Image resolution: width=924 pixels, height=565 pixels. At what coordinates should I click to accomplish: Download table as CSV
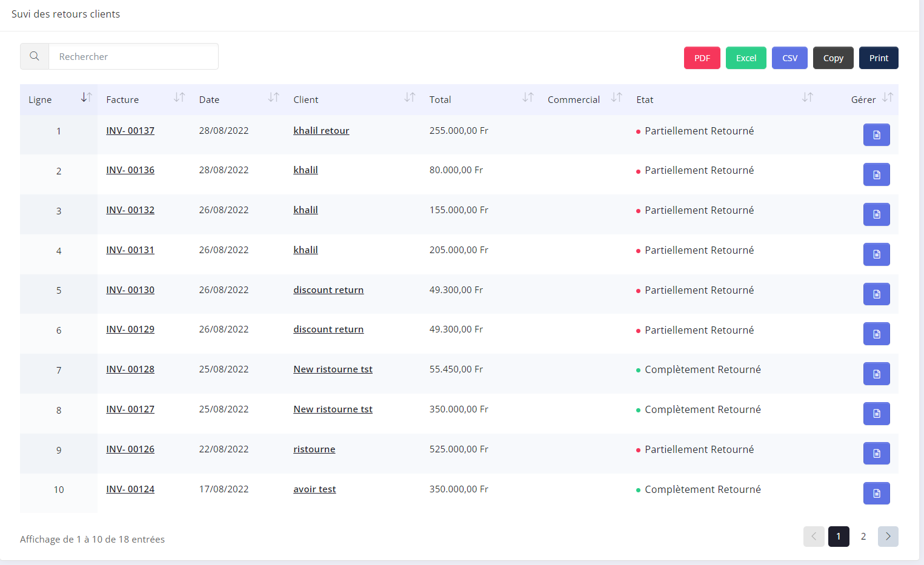pyautogui.click(x=789, y=58)
